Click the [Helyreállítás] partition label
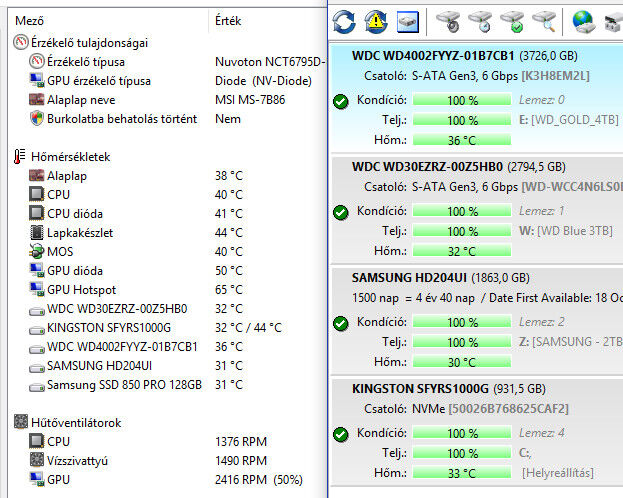 tap(558, 473)
